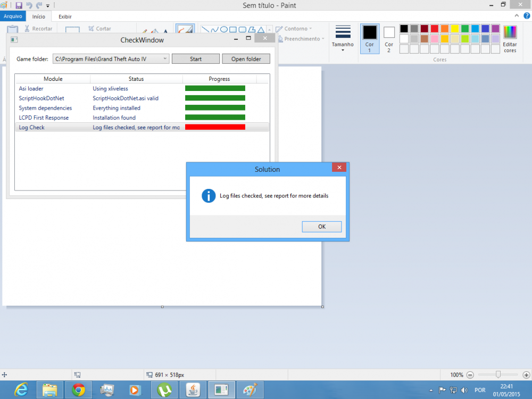
Task: Click the Undo arrow icon
Action: (29, 5)
